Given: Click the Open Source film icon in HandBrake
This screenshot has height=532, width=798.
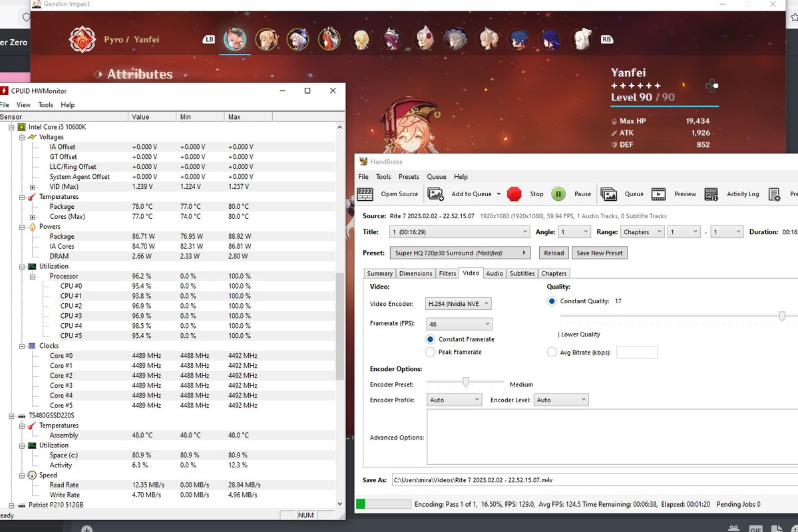Looking at the screenshot, I should pyautogui.click(x=365, y=194).
